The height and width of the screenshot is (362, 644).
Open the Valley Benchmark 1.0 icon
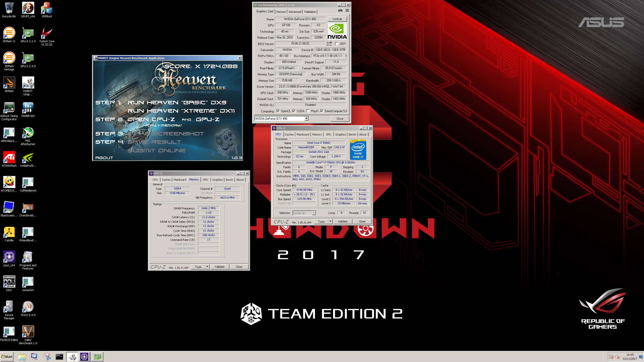[28, 335]
